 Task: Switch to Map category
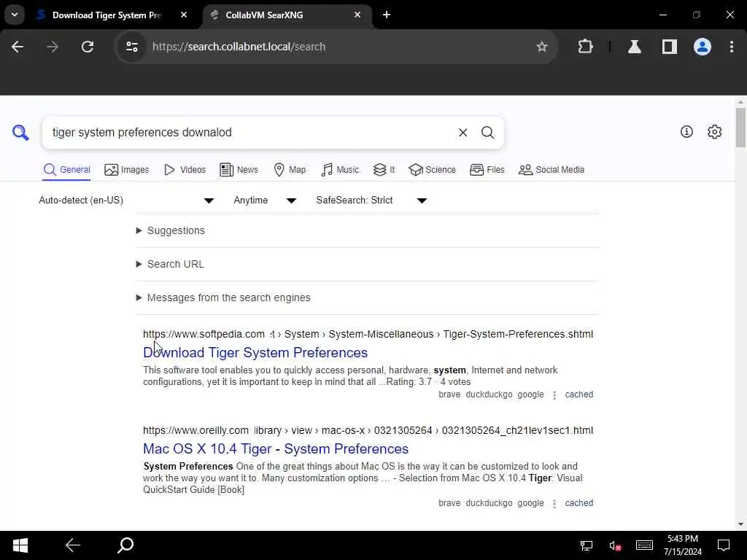click(x=290, y=170)
